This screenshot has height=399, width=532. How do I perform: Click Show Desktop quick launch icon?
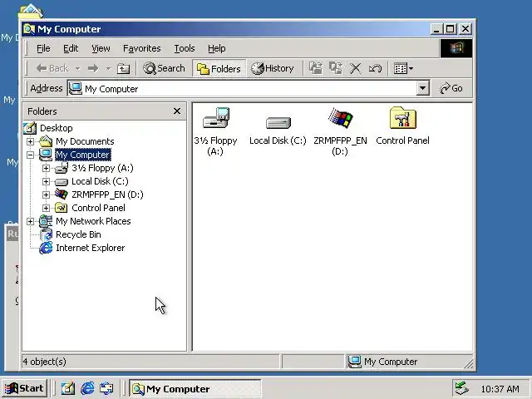68,388
